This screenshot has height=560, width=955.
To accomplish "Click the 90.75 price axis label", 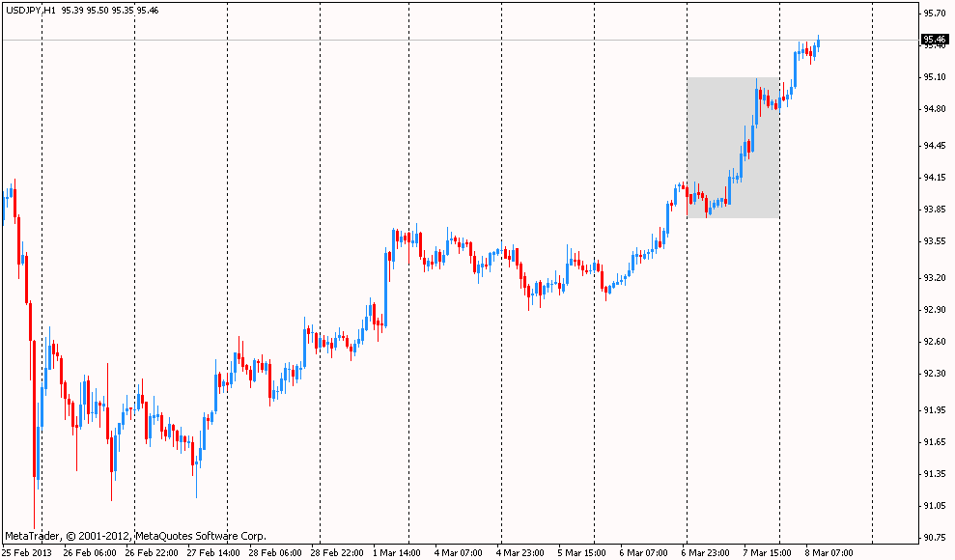I will [x=935, y=538].
